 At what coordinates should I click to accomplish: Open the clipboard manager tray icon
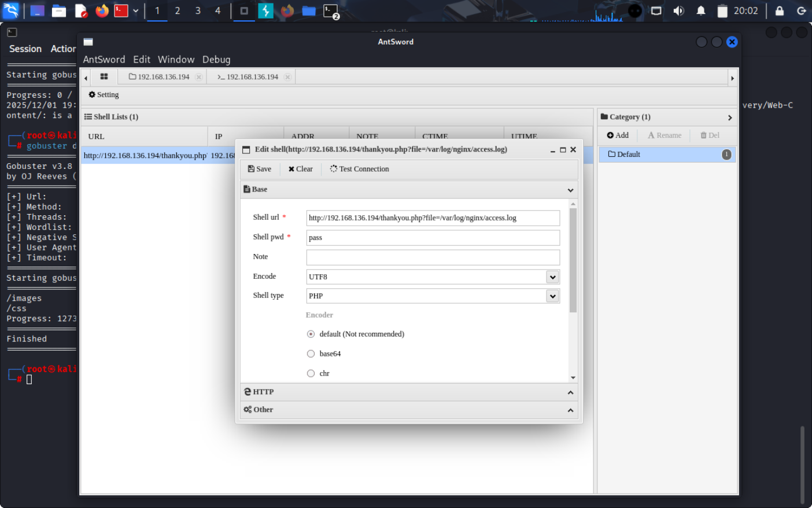[722, 11]
